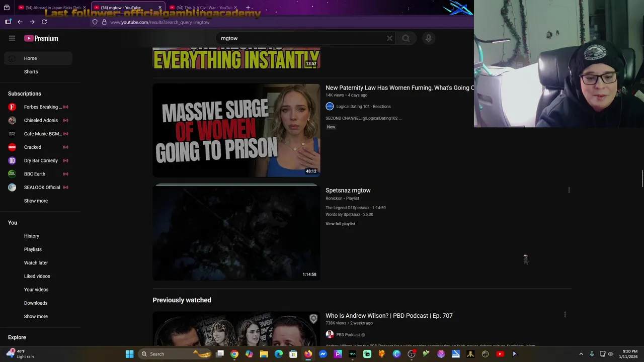Image resolution: width=644 pixels, height=362 pixels.
Task: Open Cracked channel avatar in Subscriptions
Action: tap(12, 147)
